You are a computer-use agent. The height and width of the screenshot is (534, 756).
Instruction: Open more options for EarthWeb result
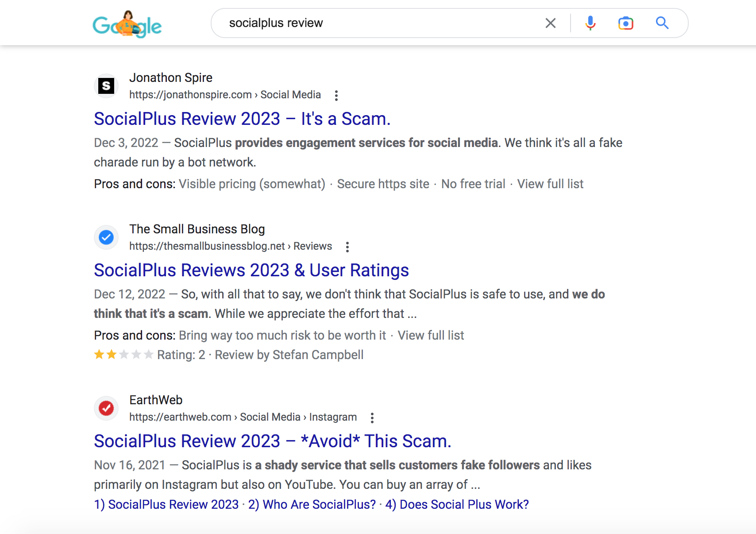coord(372,418)
